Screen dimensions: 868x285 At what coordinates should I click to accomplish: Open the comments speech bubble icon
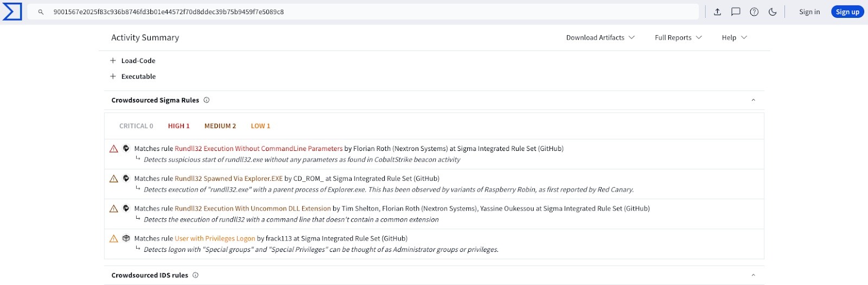click(736, 12)
